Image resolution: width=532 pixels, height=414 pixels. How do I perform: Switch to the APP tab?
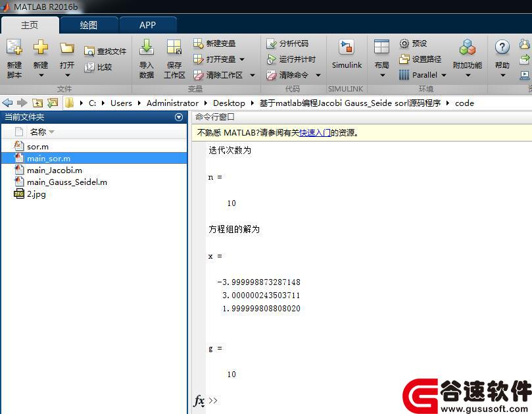point(147,25)
